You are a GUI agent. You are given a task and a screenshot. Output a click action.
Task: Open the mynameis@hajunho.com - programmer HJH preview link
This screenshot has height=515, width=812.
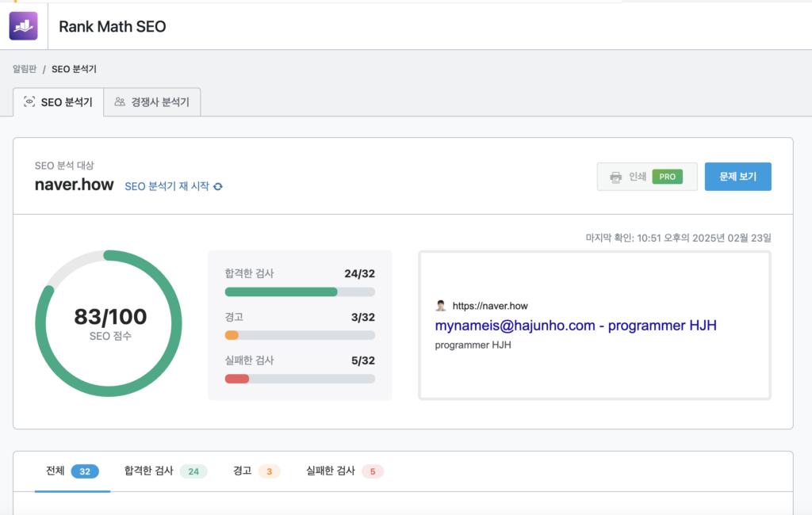pyautogui.click(x=576, y=326)
